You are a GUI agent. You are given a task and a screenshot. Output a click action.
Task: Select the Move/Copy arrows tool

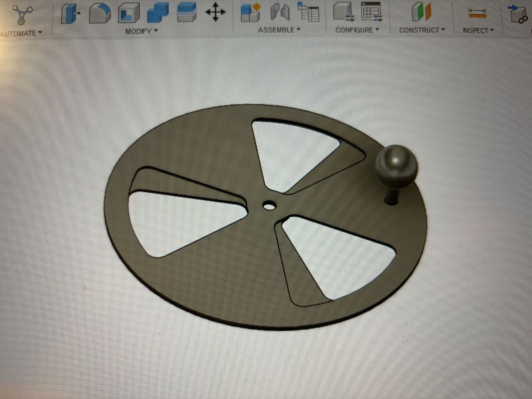215,13
